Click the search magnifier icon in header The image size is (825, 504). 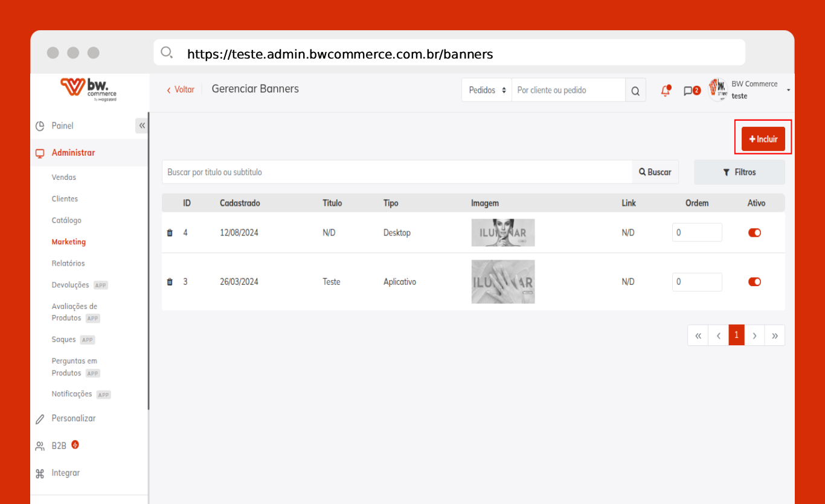pos(635,91)
